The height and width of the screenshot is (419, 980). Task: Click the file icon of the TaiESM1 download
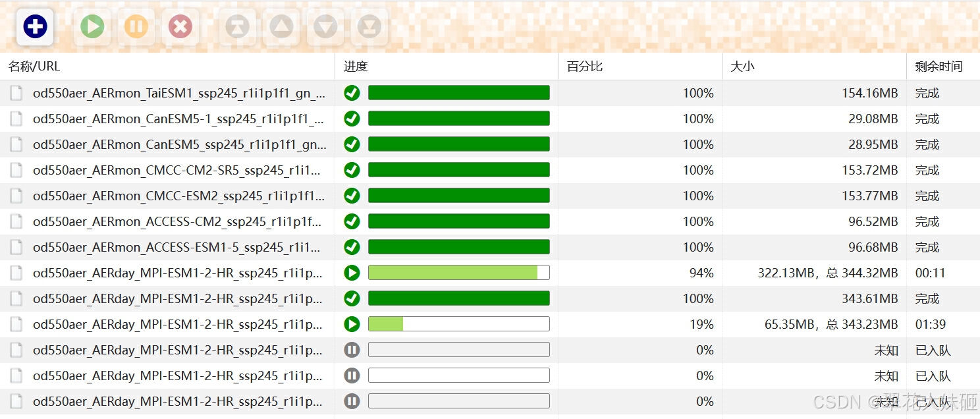tap(16, 94)
